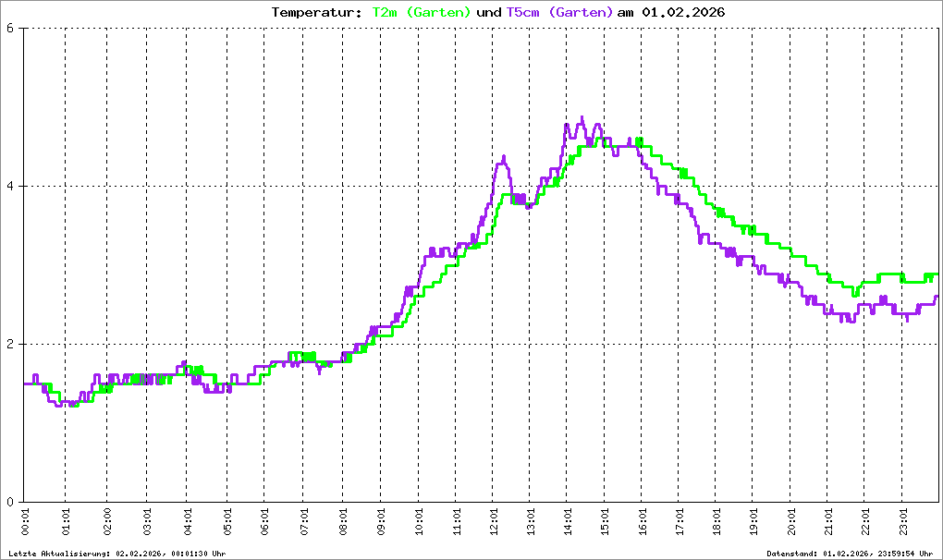Click the x-axis time label '21:01'

coord(827,521)
